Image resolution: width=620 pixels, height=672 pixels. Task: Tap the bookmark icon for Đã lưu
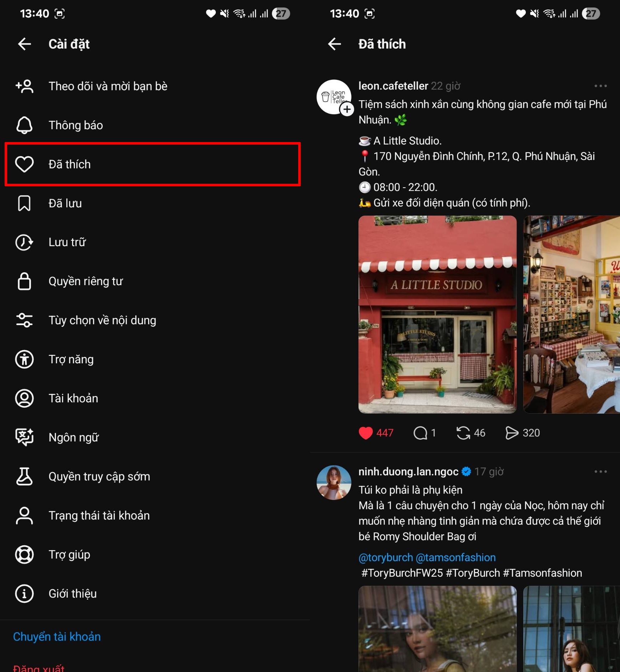click(x=24, y=203)
